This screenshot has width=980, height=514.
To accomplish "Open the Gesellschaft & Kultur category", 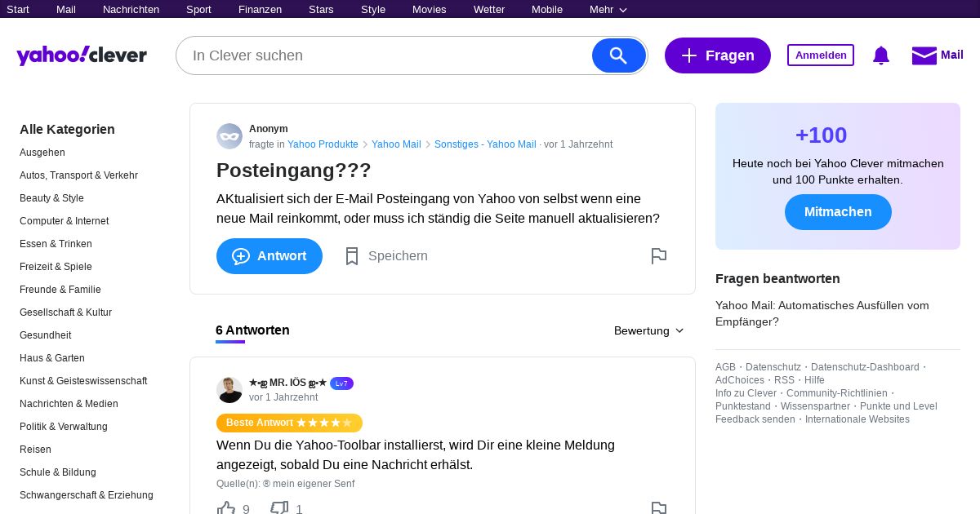I will (x=65, y=312).
